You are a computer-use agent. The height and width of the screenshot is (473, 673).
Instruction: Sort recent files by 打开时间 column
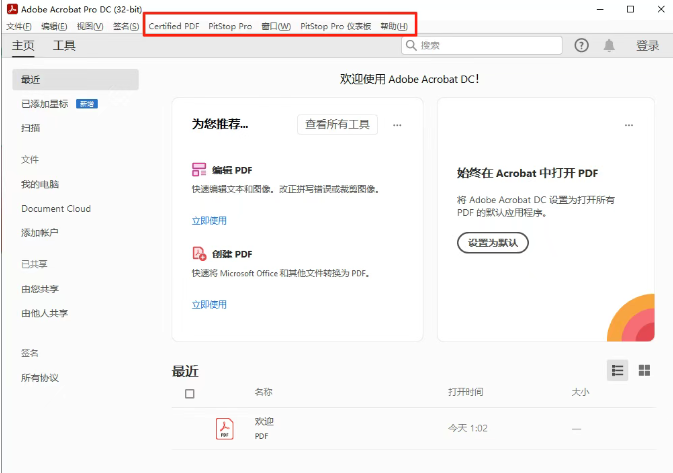coord(465,393)
